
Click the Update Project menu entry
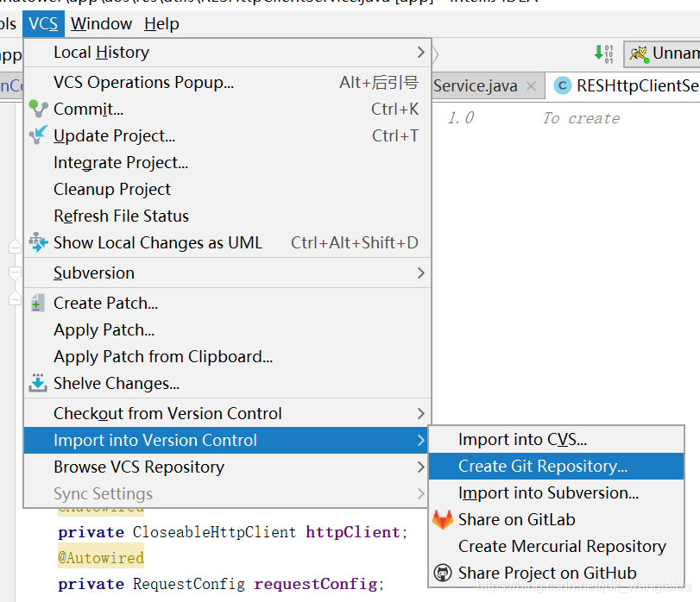(x=227, y=135)
